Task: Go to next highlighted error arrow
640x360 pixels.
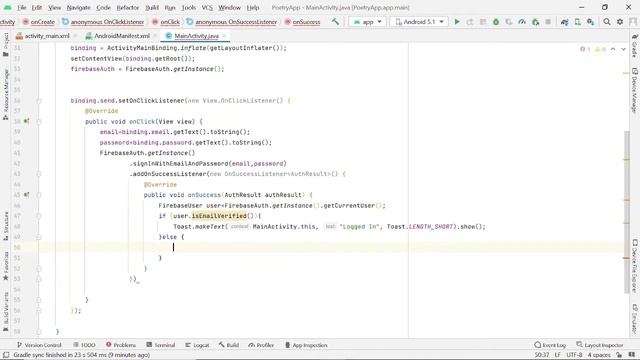Action: point(623,49)
